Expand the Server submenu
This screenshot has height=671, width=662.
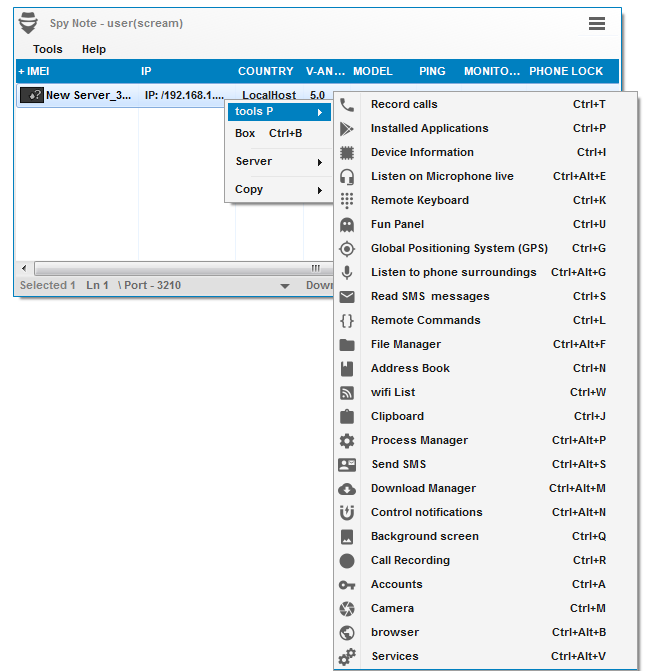point(278,161)
